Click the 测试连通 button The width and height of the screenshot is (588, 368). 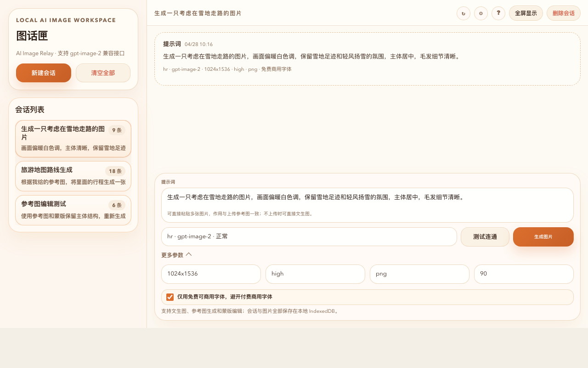(x=485, y=237)
